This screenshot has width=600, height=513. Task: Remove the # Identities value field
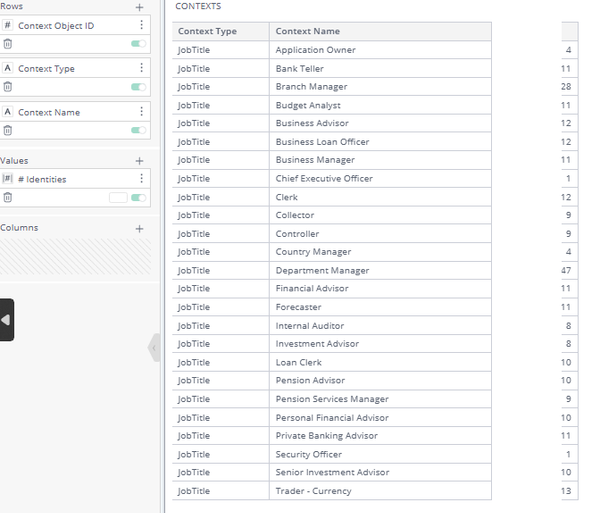pyautogui.click(x=8, y=198)
